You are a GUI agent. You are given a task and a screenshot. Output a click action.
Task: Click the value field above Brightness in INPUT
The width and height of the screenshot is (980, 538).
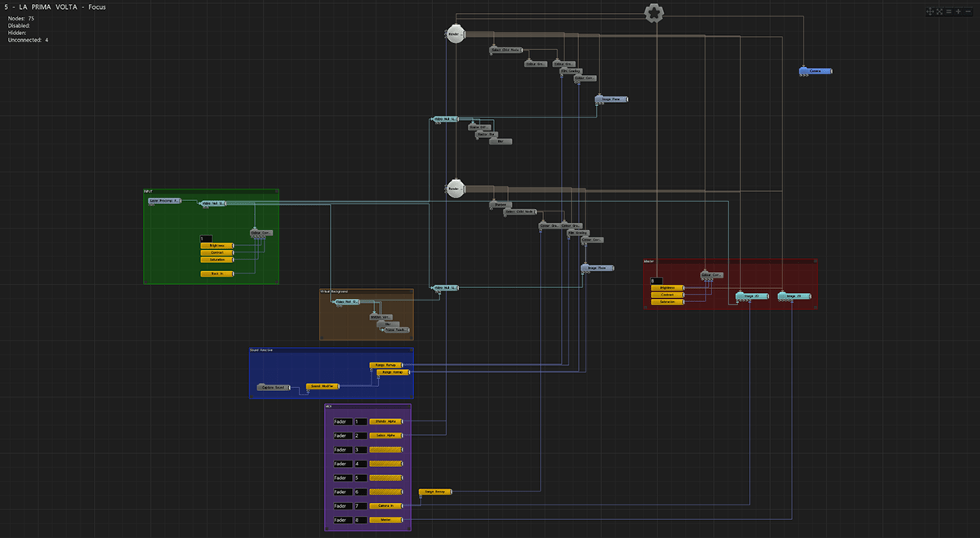coord(206,238)
